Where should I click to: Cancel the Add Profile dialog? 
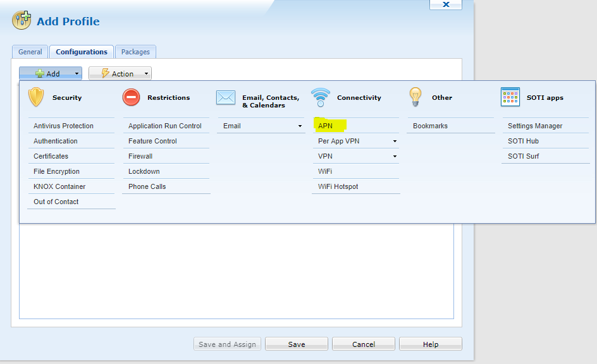click(364, 344)
